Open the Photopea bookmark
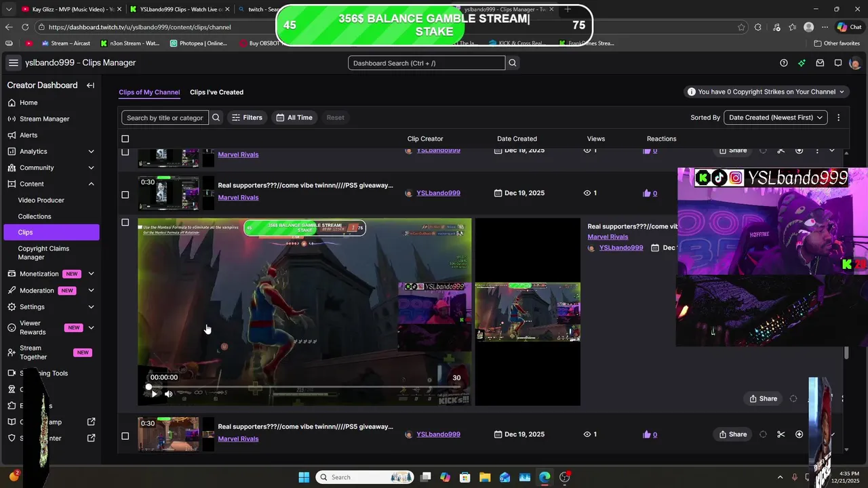 pyautogui.click(x=198, y=43)
